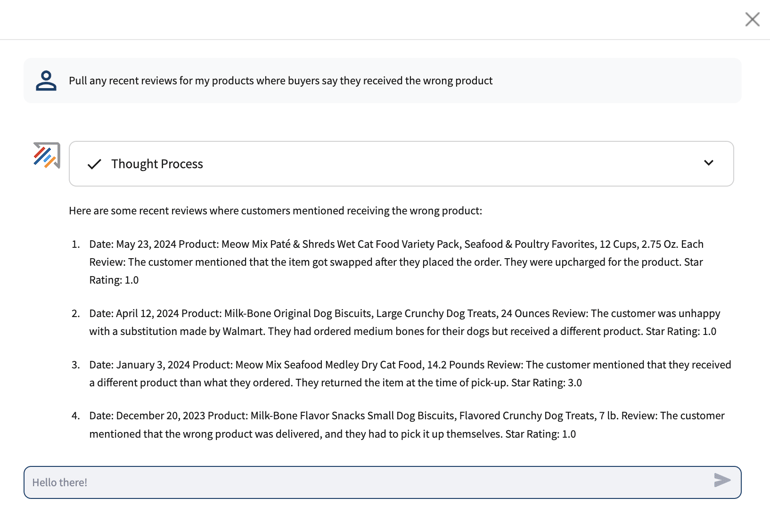
Task: Click the assistant logo icon
Action: (x=47, y=155)
